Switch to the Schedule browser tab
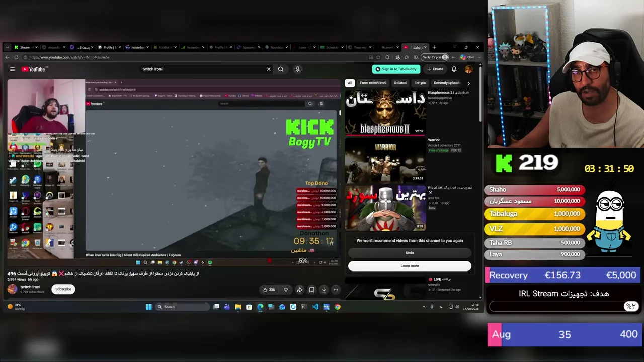This screenshot has width=644, height=362. tap(332, 47)
